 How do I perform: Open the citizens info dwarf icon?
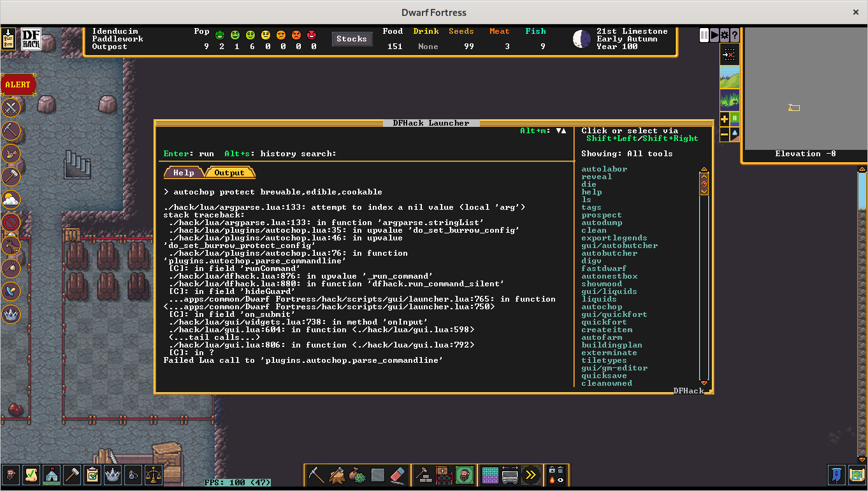11,474
